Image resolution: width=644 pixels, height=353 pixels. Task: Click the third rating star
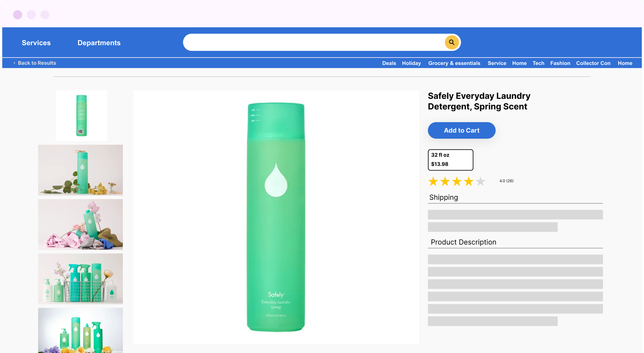click(x=457, y=181)
